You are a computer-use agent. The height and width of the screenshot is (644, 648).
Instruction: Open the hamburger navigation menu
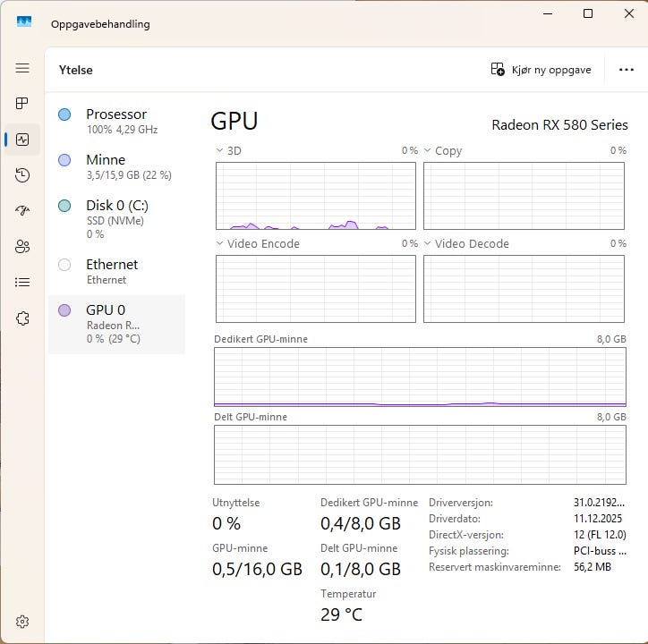tap(22, 68)
